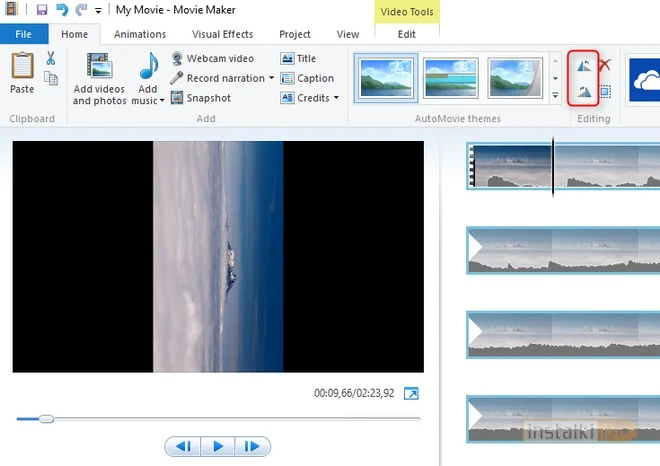Click the Cut scissors icon
Viewport: 660px width, 466px height.
pyautogui.click(x=50, y=59)
